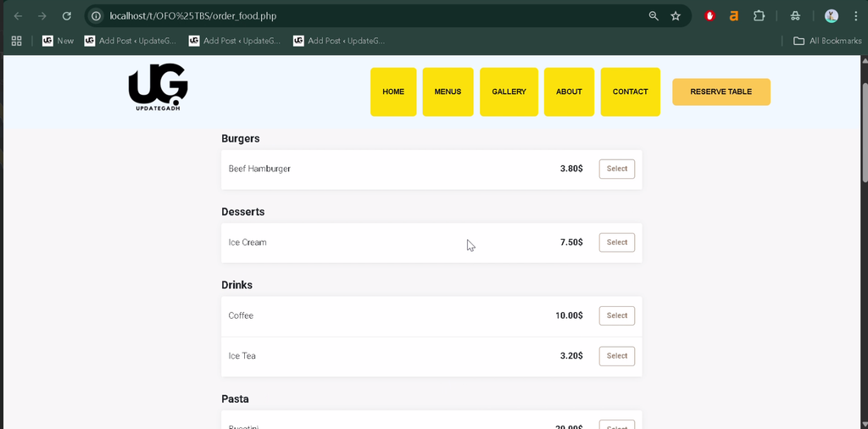Open the user profile avatar
868x429 pixels.
coord(831,16)
